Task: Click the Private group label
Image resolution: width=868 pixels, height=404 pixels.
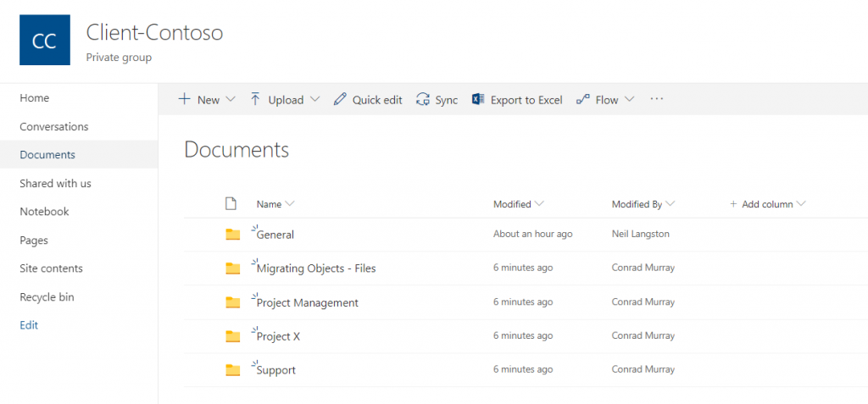Action: 119,58
